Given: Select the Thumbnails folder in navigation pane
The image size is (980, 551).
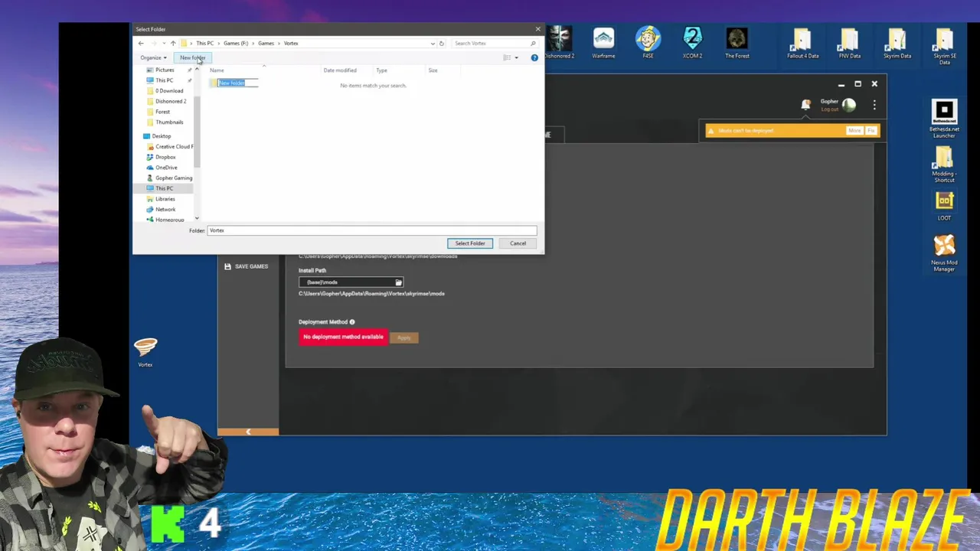Looking at the screenshot, I should pyautogui.click(x=169, y=122).
